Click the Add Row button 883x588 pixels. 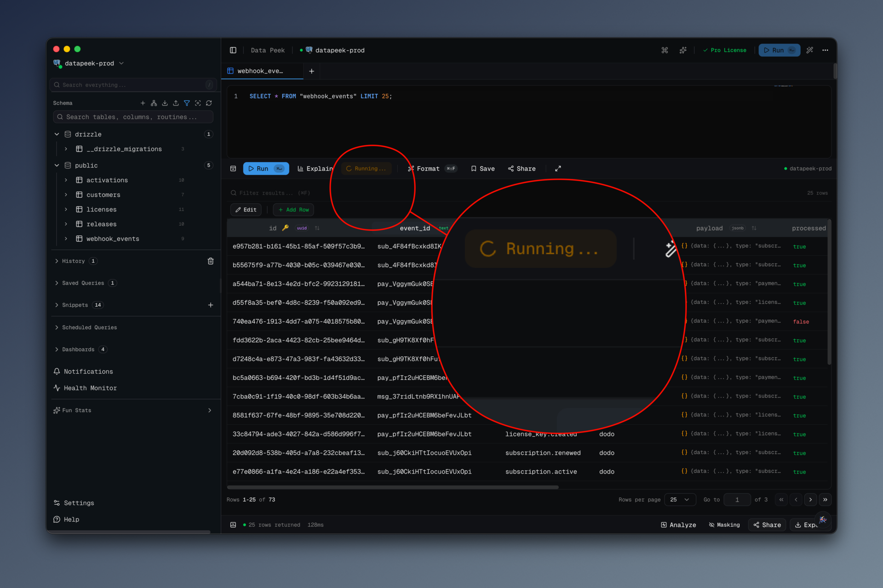pyautogui.click(x=293, y=210)
